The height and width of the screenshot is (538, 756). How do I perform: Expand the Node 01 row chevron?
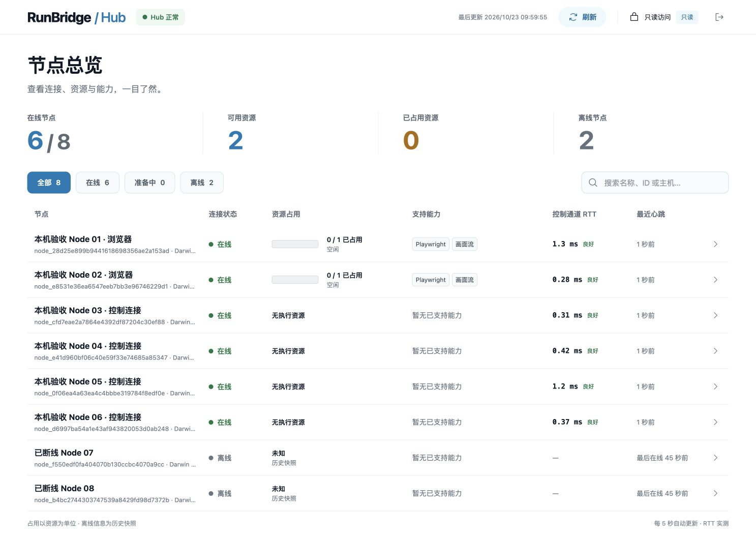[715, 245]
